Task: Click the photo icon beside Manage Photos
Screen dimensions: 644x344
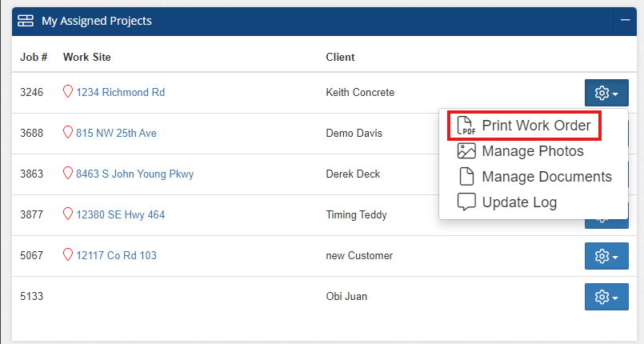Action: coord(466,151)
